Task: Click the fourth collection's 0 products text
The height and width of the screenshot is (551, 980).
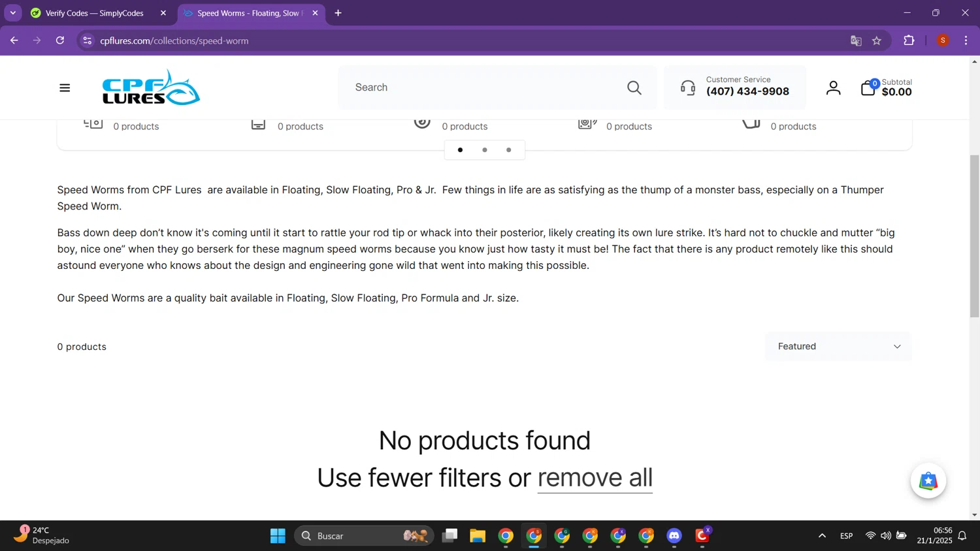Action: point(629,127)
